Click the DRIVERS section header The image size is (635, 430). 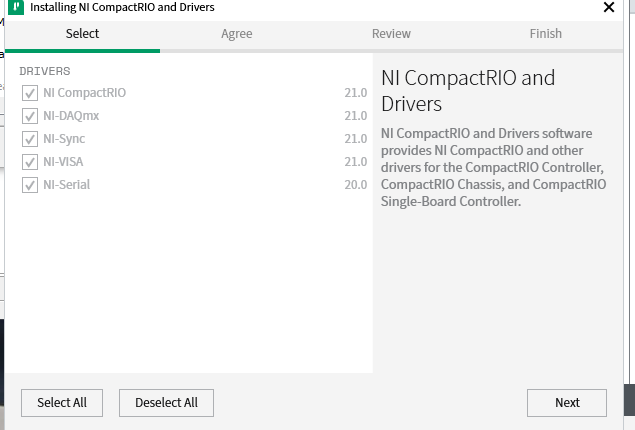pos(45,71)
